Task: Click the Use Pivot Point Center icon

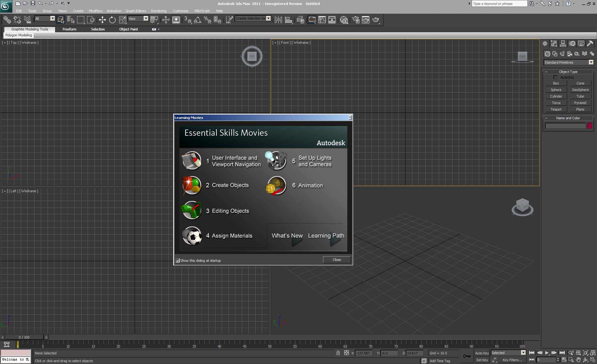Action: click(x=154, y=20)
